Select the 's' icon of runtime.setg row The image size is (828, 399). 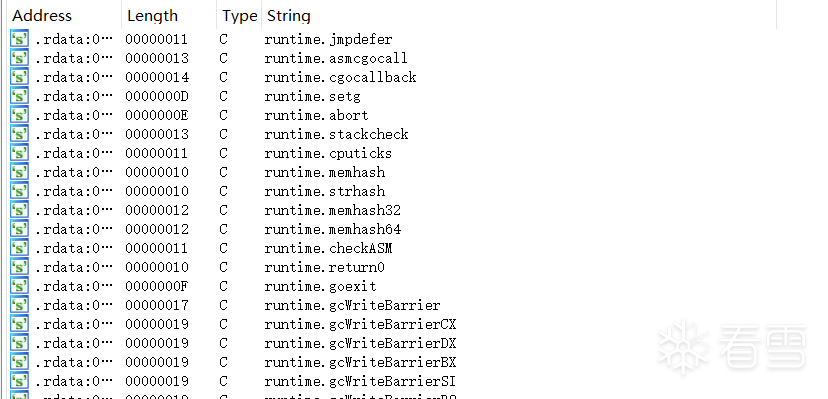point(20,96)
